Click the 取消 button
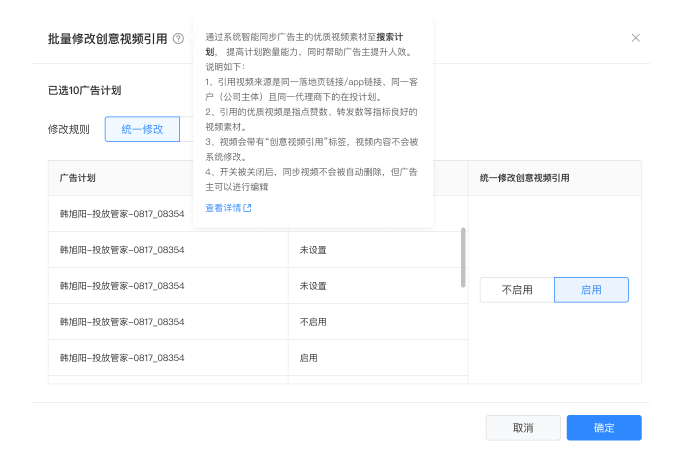 pos(523,428)
